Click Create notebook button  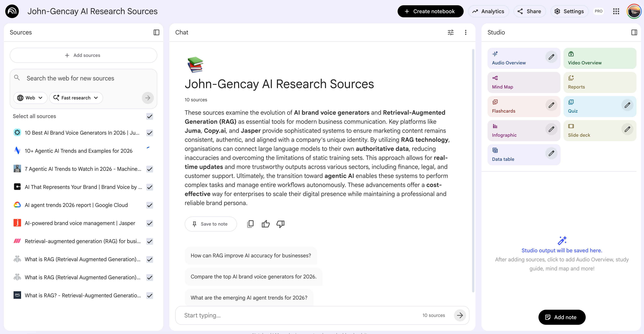430,11
